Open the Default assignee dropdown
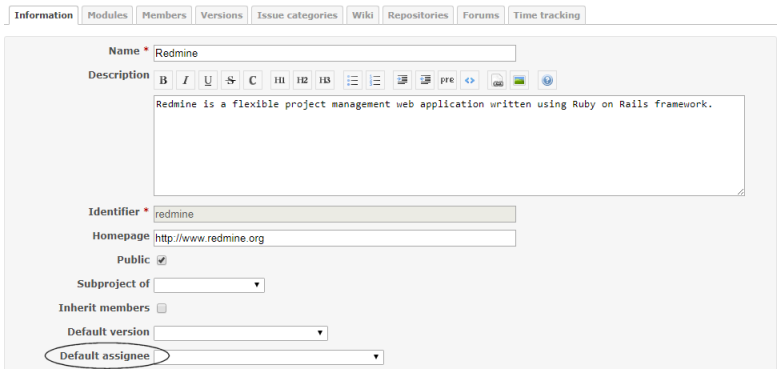The height and width of the screenshot is (369, 781). tap(269, 357)
